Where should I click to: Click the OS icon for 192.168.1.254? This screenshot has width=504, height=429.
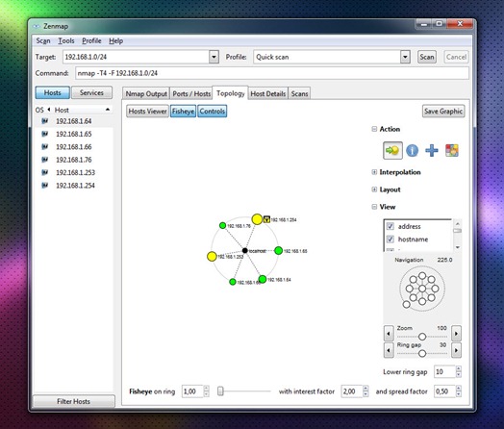pos(44,186)
